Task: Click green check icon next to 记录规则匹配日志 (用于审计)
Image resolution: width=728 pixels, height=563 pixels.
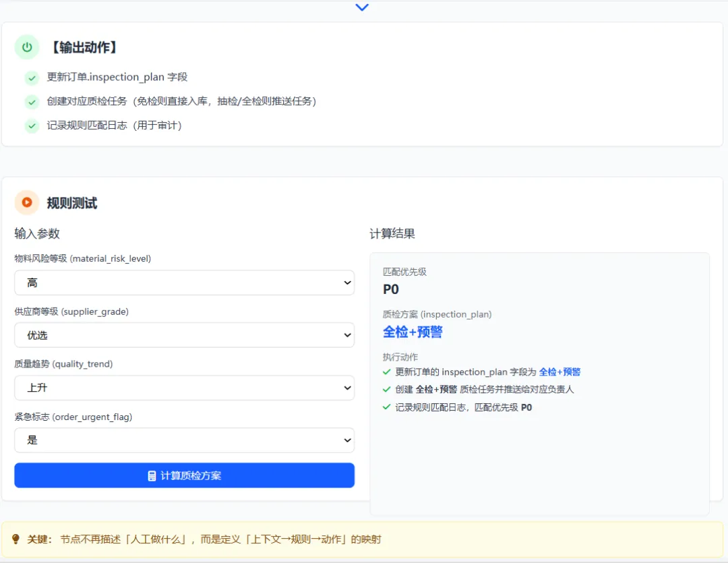Action: coord(32,125)
